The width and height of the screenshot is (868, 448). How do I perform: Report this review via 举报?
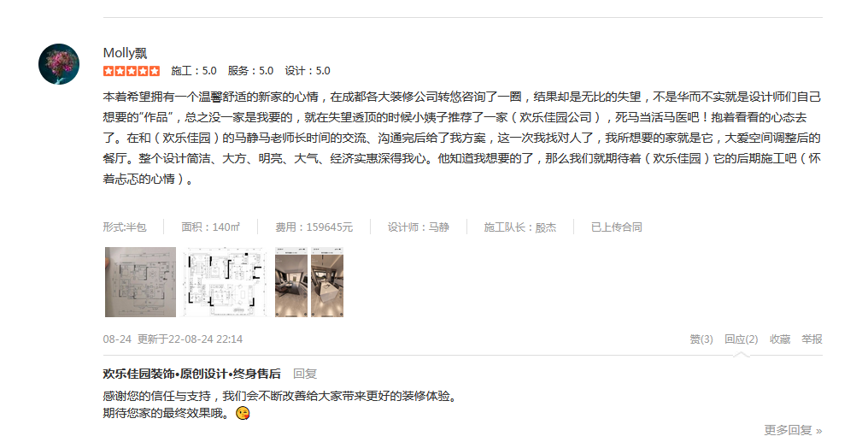[x=812, y=339]
